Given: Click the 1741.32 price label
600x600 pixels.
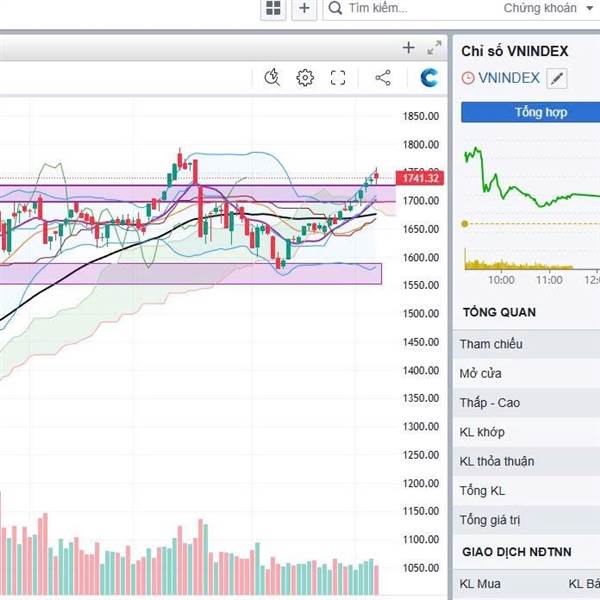Looking at the screenshot, I should coord(420,178).
